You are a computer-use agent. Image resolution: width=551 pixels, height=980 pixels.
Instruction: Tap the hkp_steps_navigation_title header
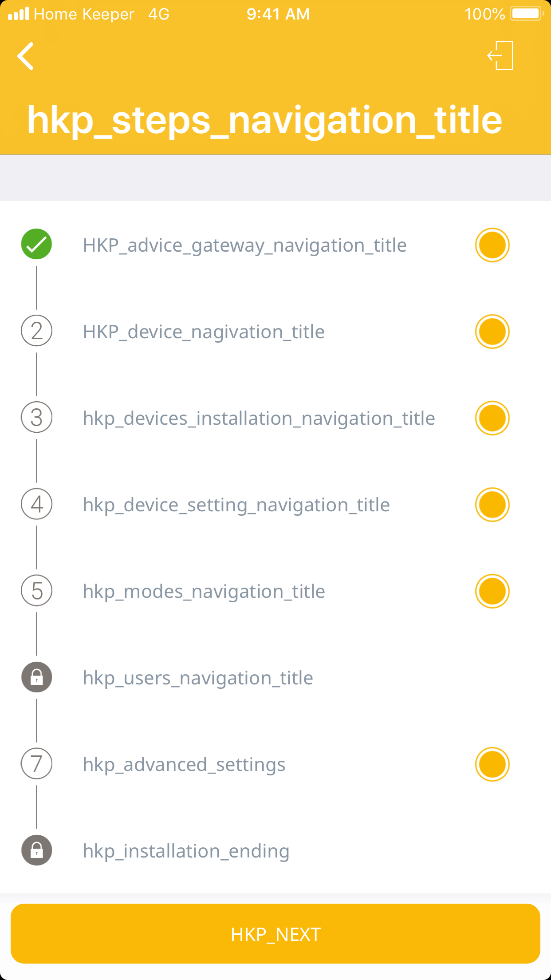click(x=264, y=120)
